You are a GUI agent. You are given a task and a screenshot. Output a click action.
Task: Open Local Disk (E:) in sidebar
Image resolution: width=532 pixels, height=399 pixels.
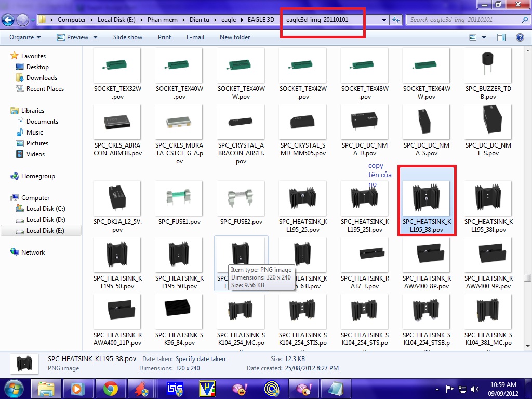[45, 231]
